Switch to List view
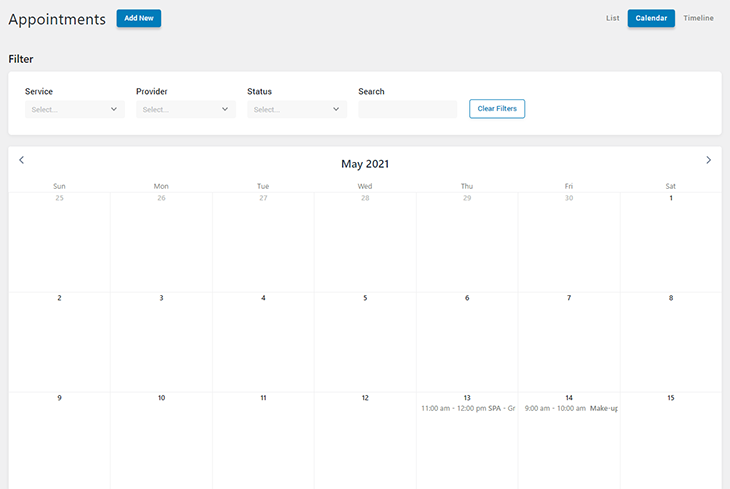Viewport: 730px width, 489px height. [613, 18]
